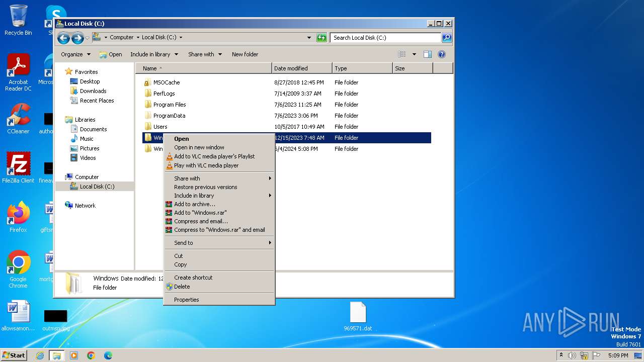Open address bar history dropdown
The image size is (644, 362).
coord(309,38)
